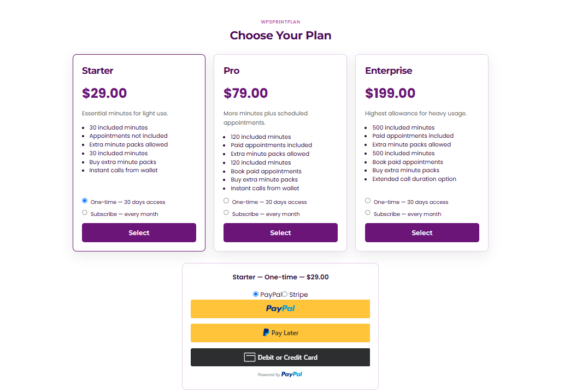
Task: Click the Starter plan heading
Action: 97,71
